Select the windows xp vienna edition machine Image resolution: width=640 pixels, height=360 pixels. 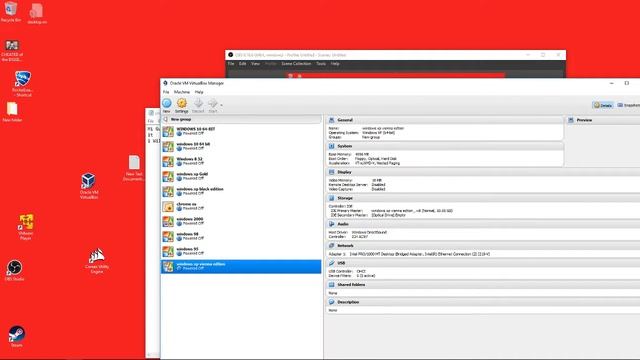click(x=241, y=266)
